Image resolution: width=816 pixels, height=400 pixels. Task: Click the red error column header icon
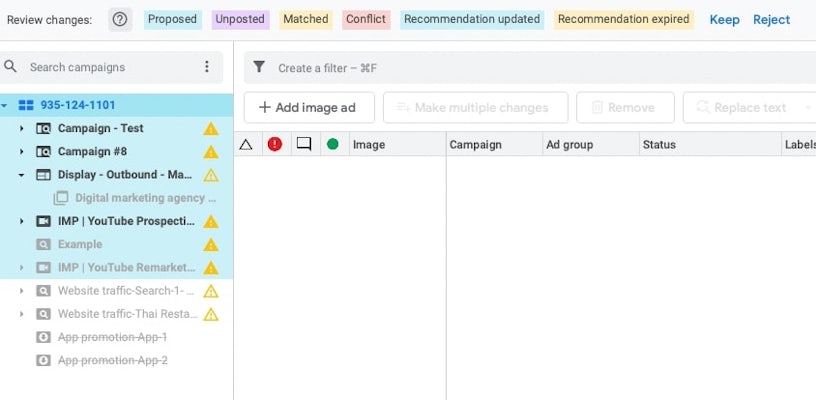275,144
